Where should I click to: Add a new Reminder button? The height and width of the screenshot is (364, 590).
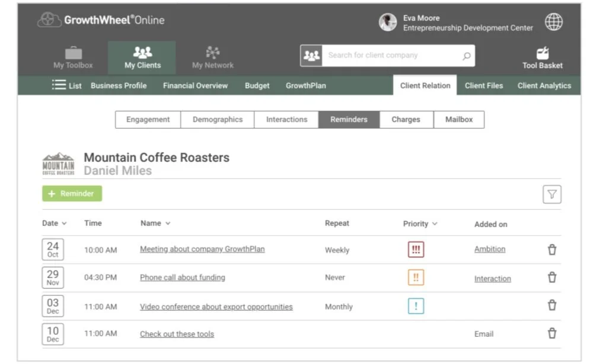coord(72,193)
